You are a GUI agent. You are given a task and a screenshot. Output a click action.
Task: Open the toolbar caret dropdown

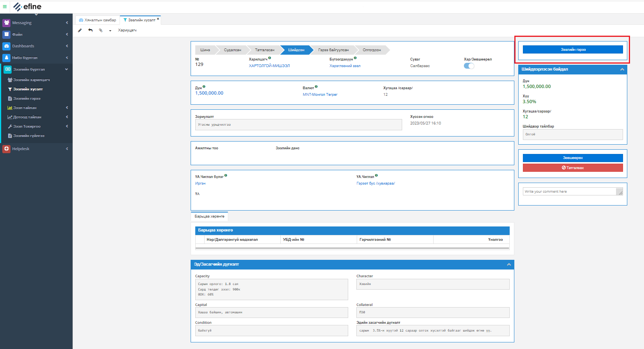click(110, 31)
